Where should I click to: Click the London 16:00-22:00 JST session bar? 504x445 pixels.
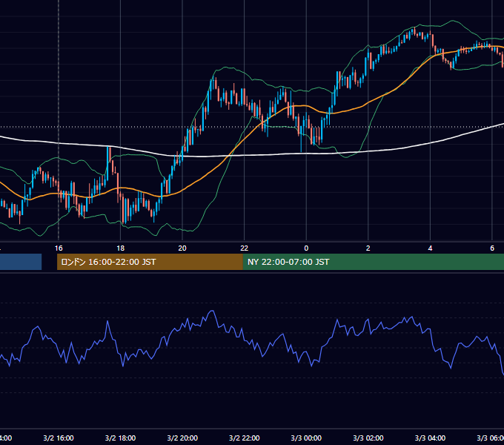(150, 262)
